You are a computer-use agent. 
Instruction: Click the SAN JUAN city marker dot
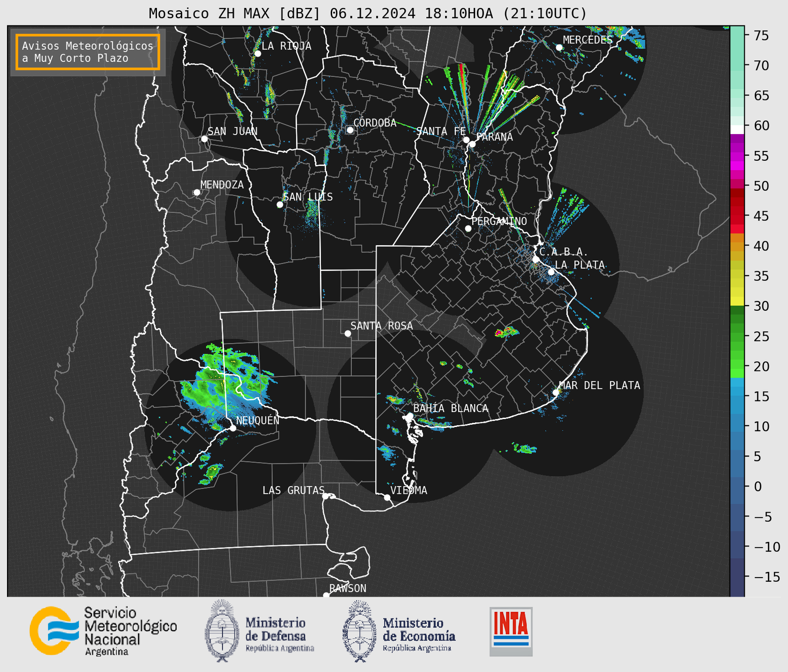coord(204,139)
